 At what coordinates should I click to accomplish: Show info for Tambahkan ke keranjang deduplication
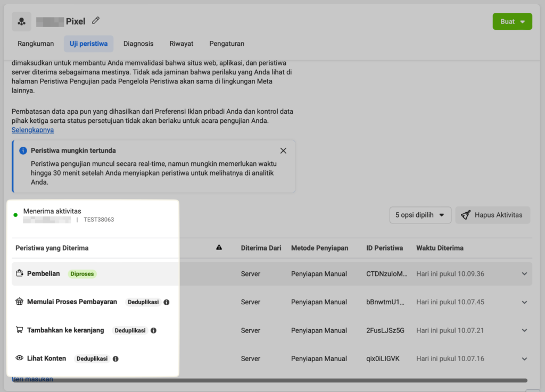tap(153, 330)
